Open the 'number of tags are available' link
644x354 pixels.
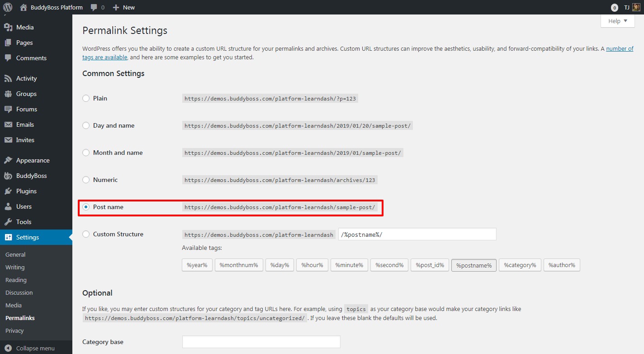(x=619, y=49)
